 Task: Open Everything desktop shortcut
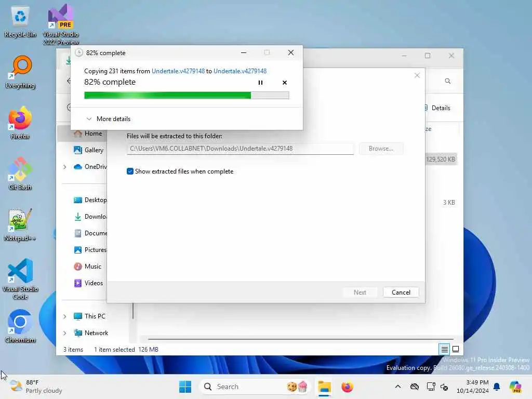pos(20,72)
